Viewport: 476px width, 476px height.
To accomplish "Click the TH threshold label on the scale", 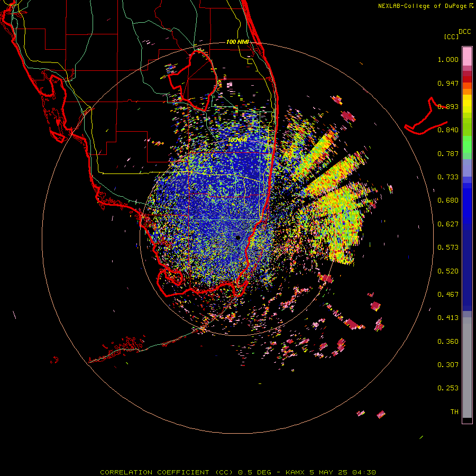I will (x=454, y=412).
